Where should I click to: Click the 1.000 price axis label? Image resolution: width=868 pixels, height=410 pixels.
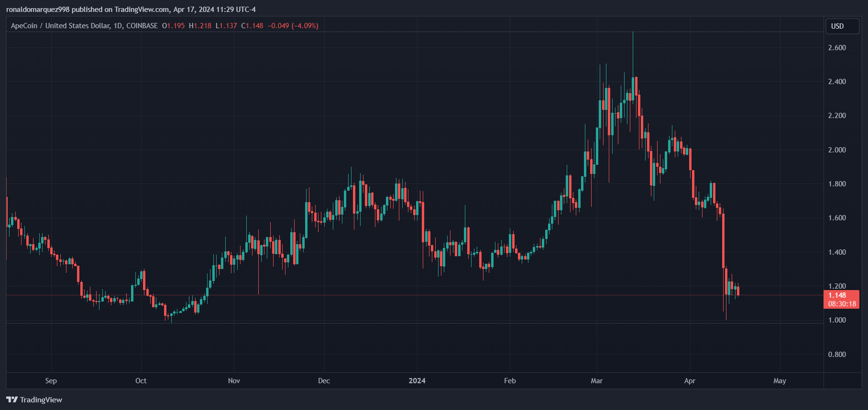pyautogui.click(x=837, y=320)
